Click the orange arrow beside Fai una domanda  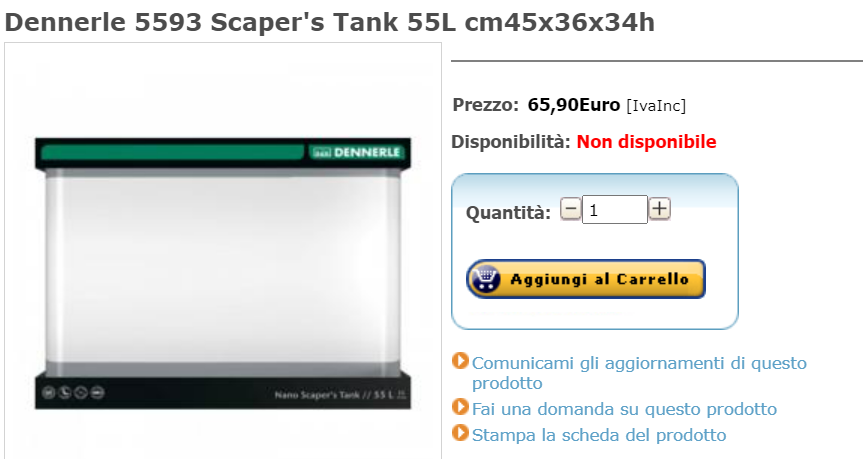[460, 407]
